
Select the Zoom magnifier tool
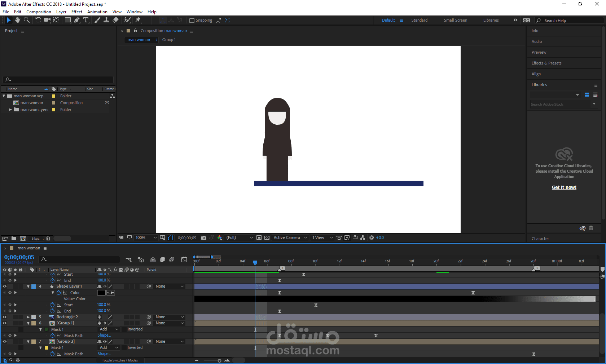[x=27, y=20]
